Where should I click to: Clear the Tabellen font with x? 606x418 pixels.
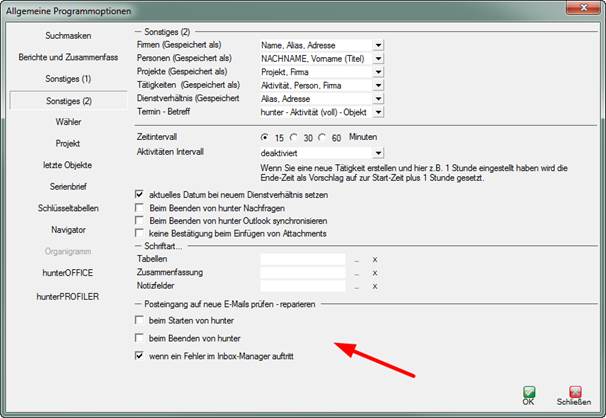[x=374, y=259]
